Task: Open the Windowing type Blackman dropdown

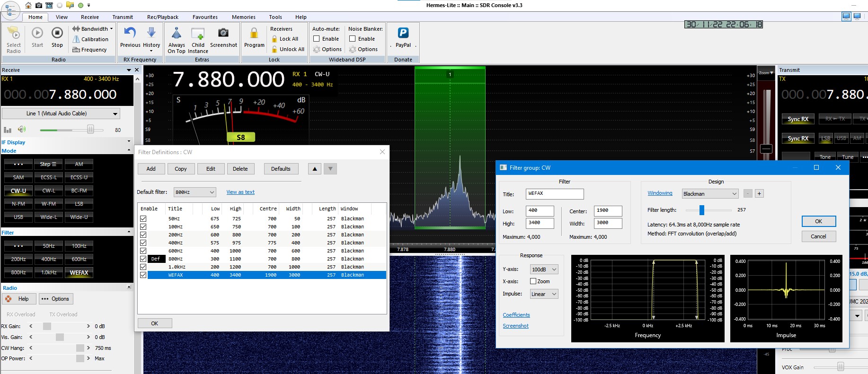Action: point(710,194)
